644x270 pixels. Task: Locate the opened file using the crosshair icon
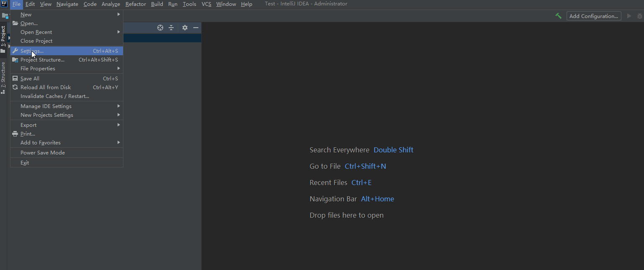coord(160,28)
